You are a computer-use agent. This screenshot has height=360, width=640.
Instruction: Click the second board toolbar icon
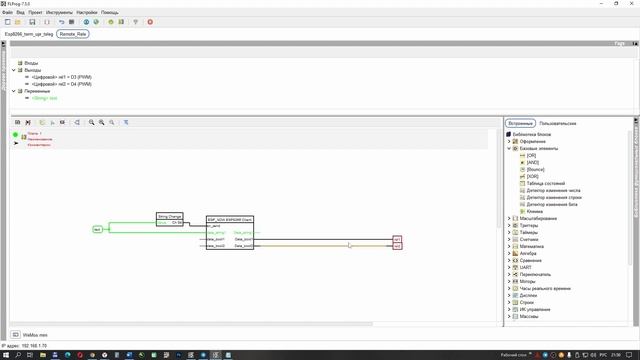click(28, 122)
